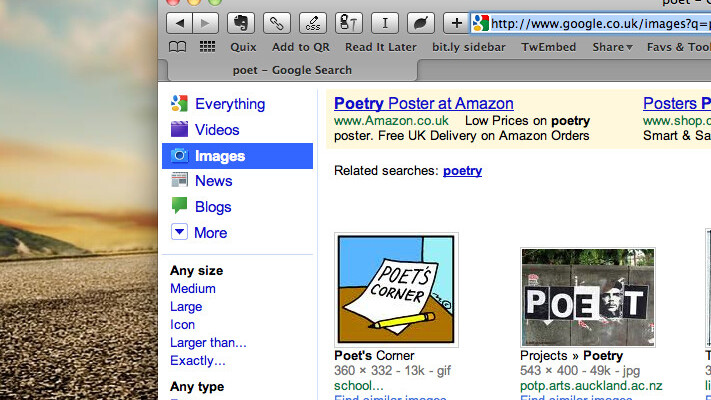This screenshot has height=400, width=711.
Task: Open the Quix bookmarklet
Action: coord(243,47)
